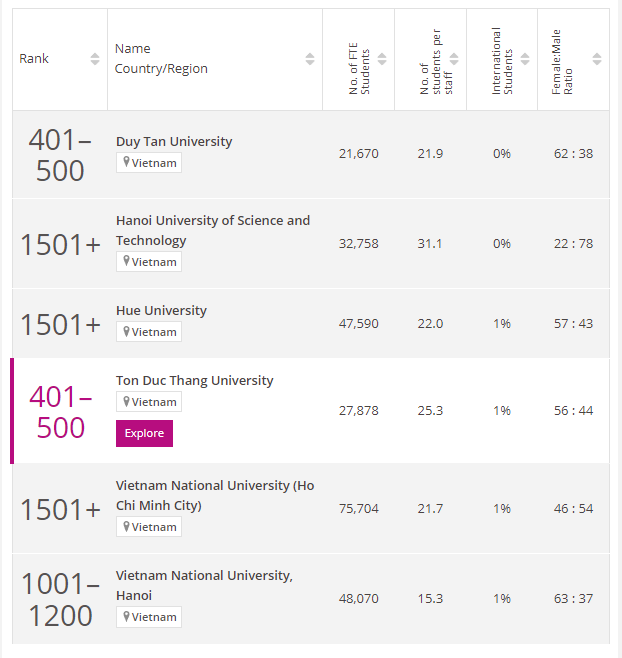Open Hue University page
The width and height of the screenshot is (622, 658).
pos(161,311)
